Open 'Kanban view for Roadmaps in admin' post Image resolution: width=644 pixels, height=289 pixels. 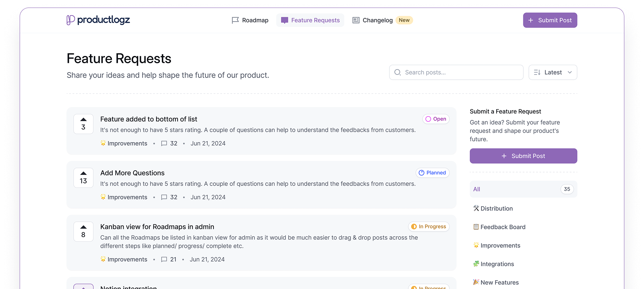click(157, 227)
